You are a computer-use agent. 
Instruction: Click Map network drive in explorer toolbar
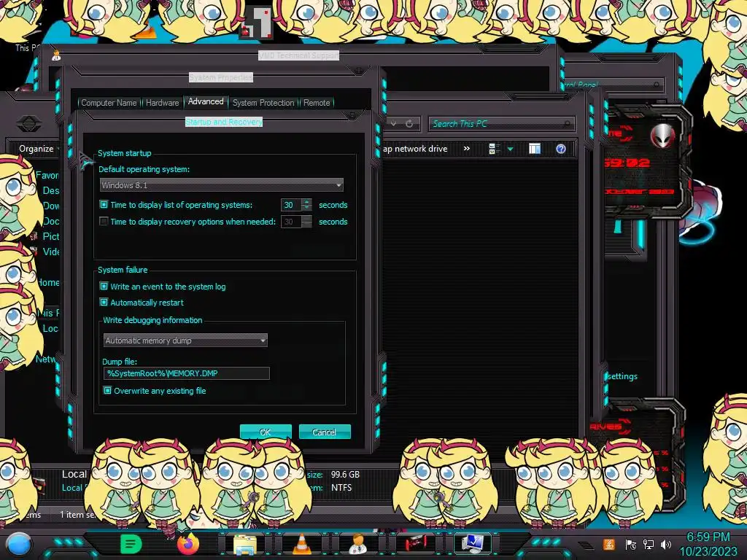point(415,149)
